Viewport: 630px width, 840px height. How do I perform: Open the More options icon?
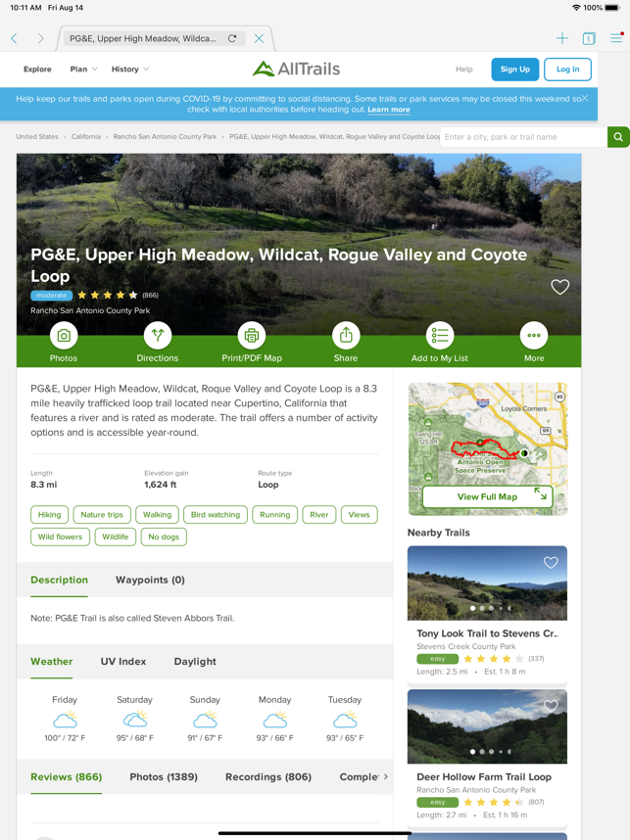534,336
